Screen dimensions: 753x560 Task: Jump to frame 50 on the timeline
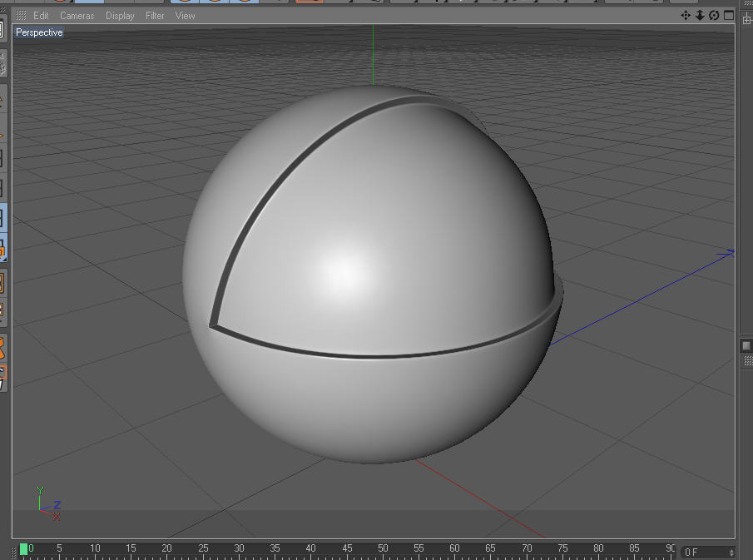383,548
